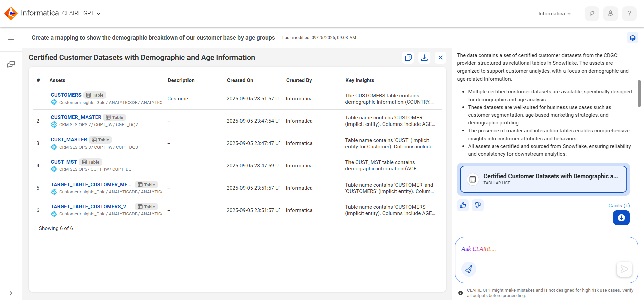Open the CLAIRE GPT product dropdown
Viewport: 644px width, 300px height.
81,13
